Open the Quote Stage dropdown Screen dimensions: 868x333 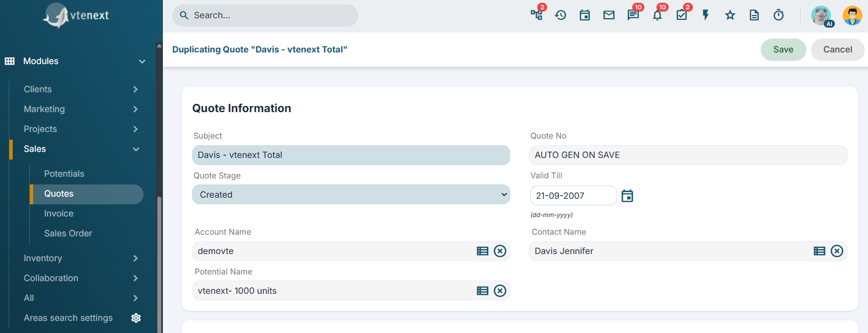[351, 194]
